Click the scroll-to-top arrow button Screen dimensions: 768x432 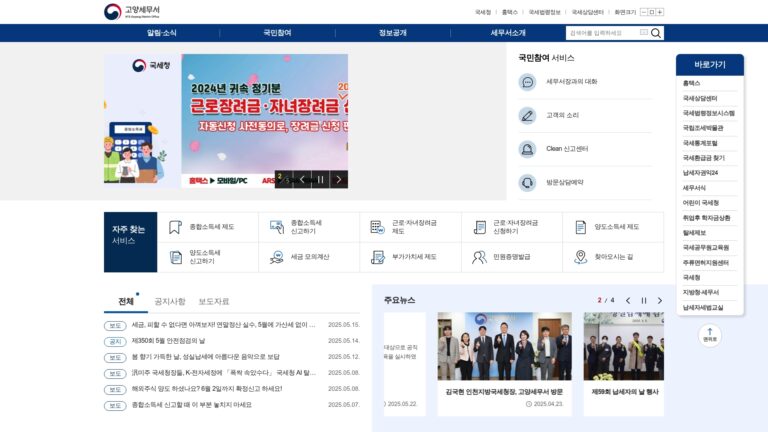coord(710,335)
